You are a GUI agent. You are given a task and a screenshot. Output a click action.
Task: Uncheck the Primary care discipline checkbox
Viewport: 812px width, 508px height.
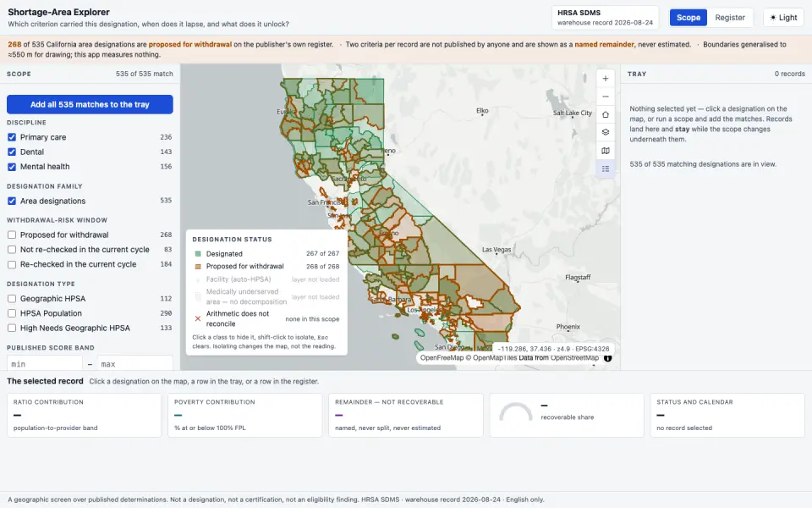pyautogui.click(x=12, y=137)
